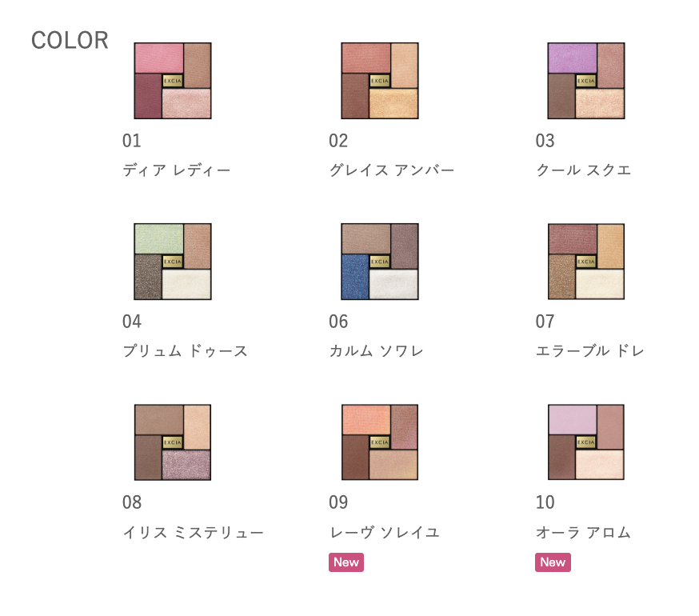
Task: Click the グレイス アンバー color name
Action: pos(391,170)
